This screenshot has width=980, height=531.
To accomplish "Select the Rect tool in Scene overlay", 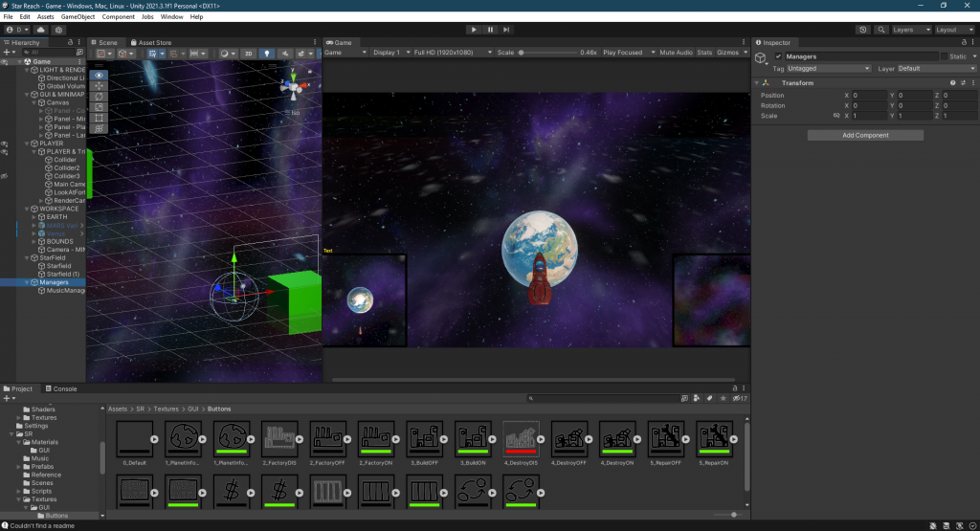I will click(99, 118).
